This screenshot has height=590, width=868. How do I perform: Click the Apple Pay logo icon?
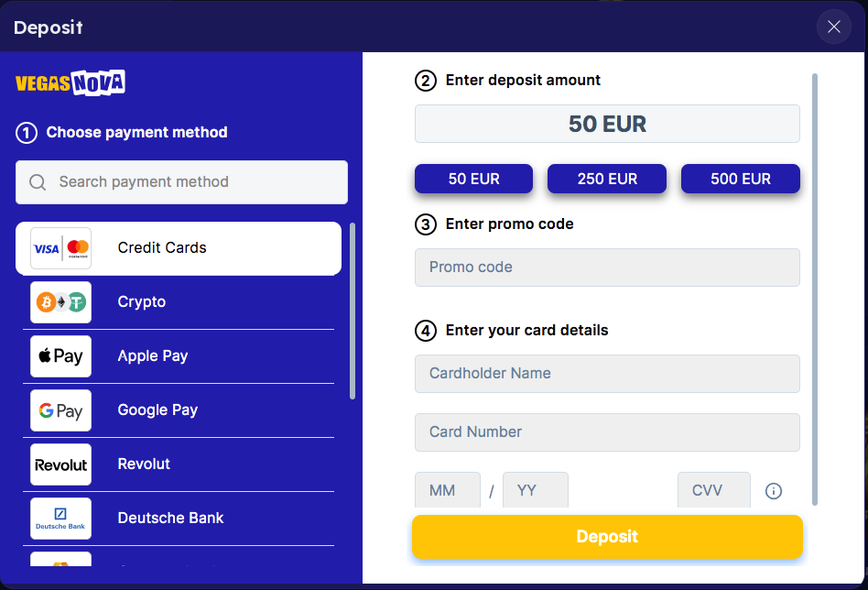pos(60,356)
